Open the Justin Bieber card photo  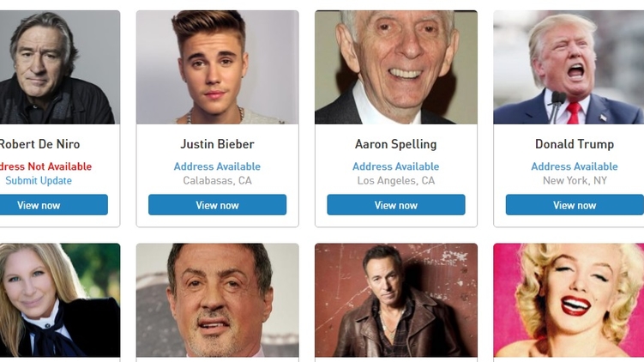point(217,67)
